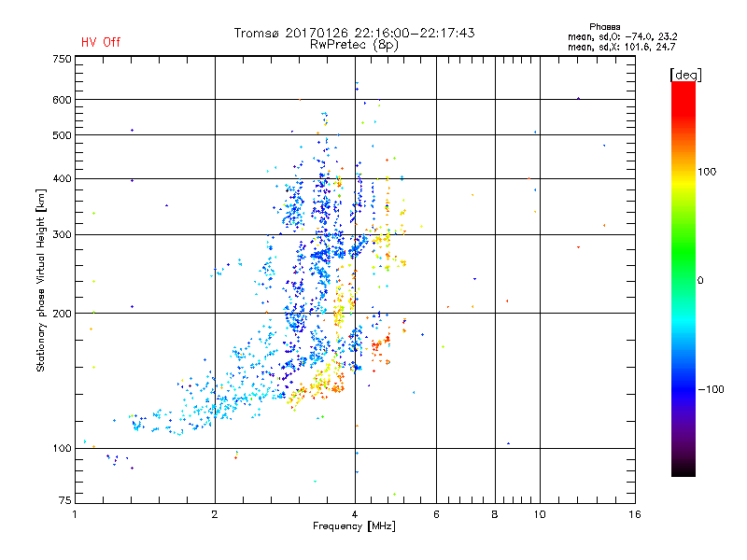
Task: Click the "RwPretec (8p)" subtitle
Action: click(354, 45)
